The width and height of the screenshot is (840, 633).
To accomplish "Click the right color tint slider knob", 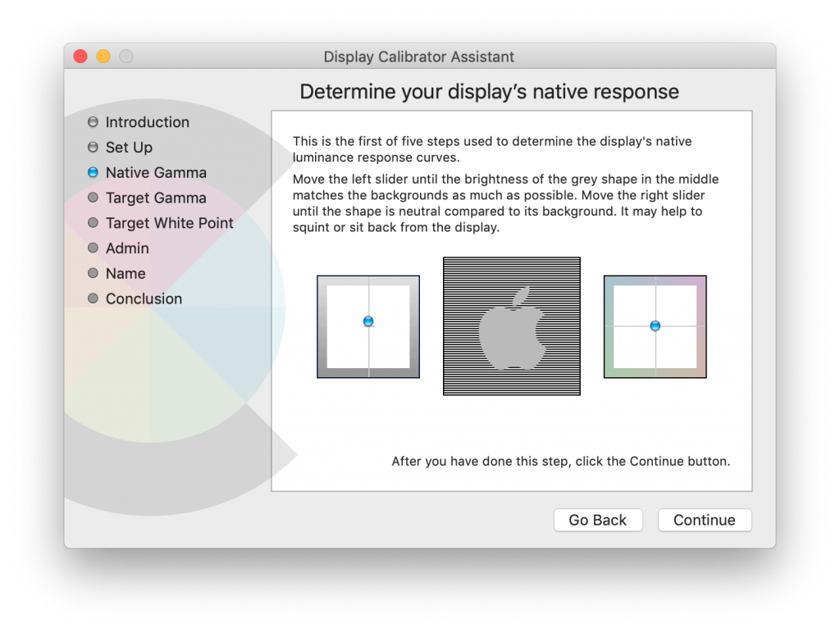I will pyautogui.click(x=655, y=326).
